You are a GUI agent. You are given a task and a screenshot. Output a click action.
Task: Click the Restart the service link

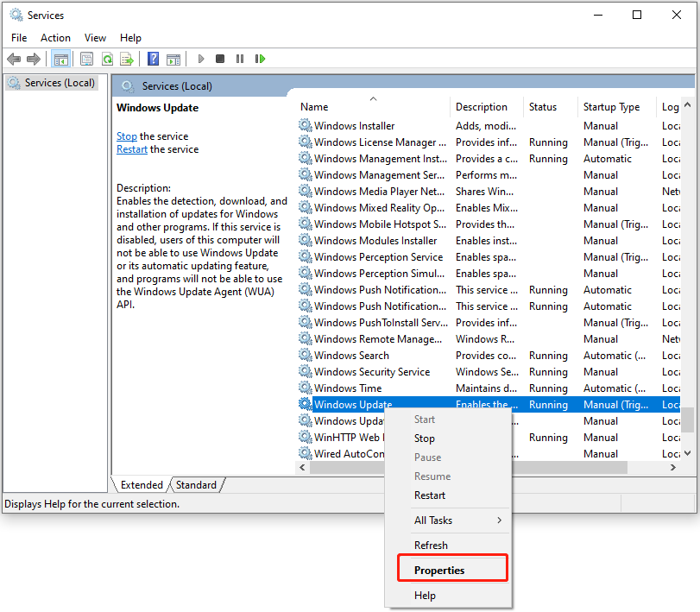pos(131,148)
